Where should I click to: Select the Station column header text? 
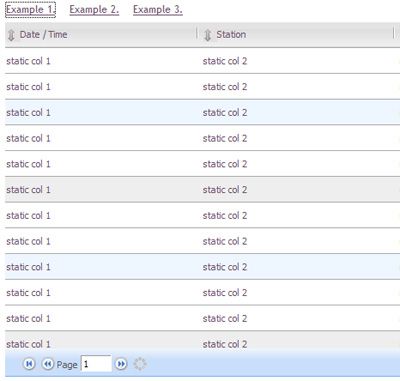coord(231,34)
